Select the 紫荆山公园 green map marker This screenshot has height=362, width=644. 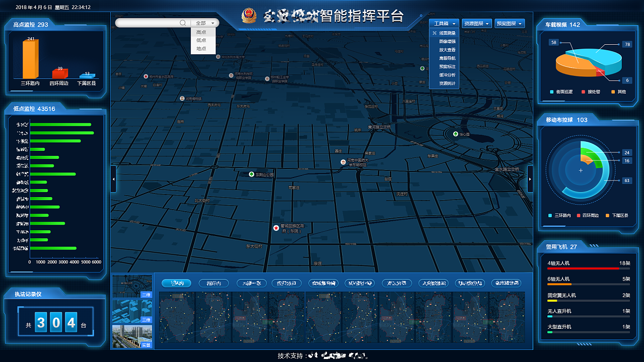coord(252,174)
